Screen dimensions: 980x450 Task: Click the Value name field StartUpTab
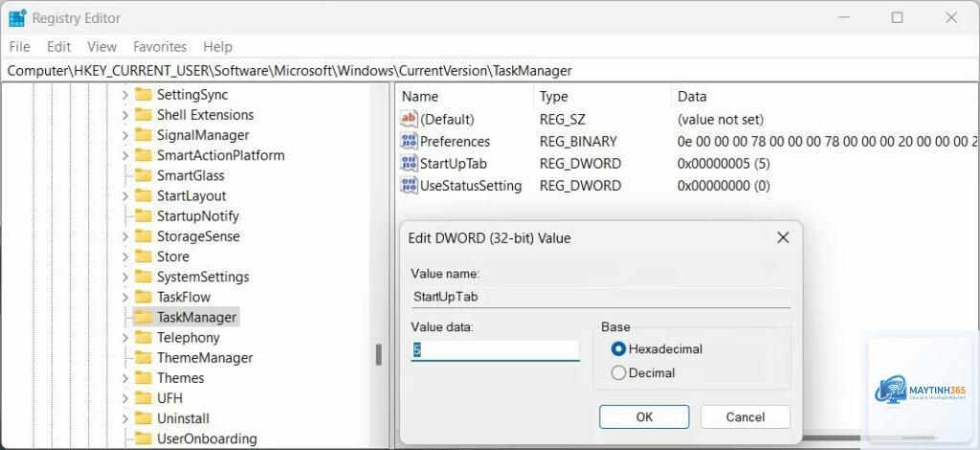tap(601, 297)
